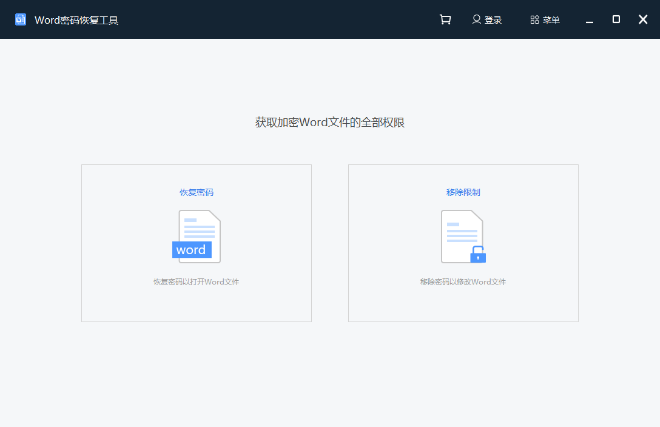The image size is (660, 427).
Task: Maximize the application window
Action: [x=616, y=19]
